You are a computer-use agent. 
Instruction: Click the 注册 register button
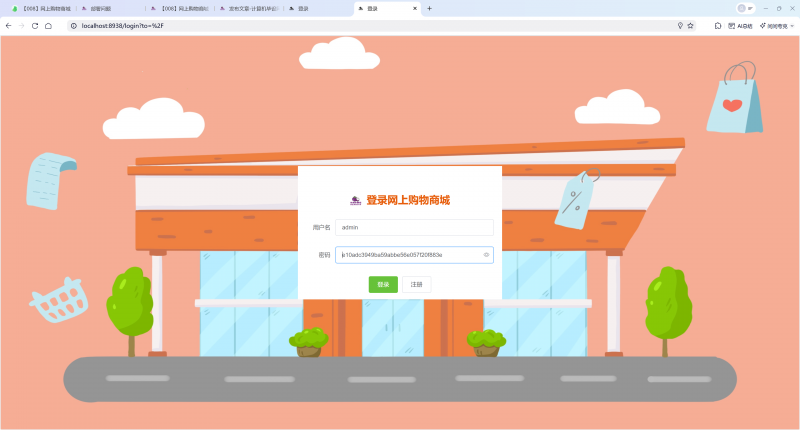point(416,284)
